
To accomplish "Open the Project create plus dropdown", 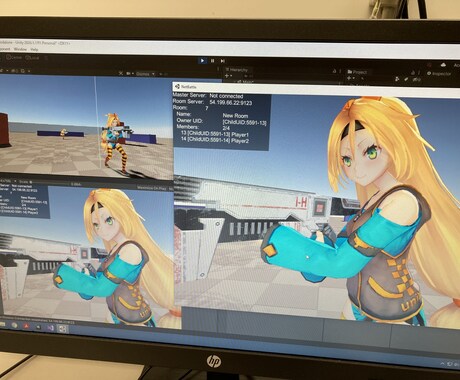I will point(350,78).
